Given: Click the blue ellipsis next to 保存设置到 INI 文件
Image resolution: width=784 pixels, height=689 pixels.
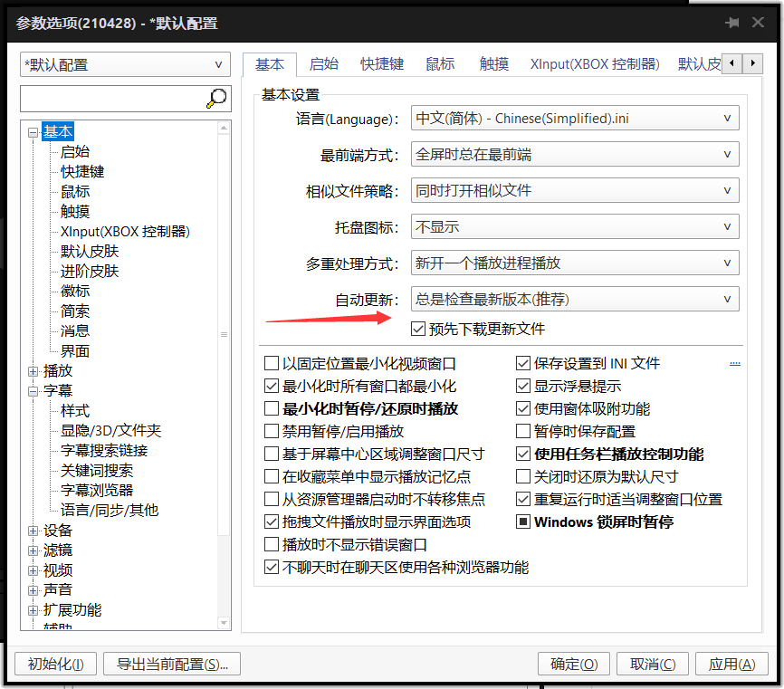Looking at the screenshot, I should click(x=735, y=363).
